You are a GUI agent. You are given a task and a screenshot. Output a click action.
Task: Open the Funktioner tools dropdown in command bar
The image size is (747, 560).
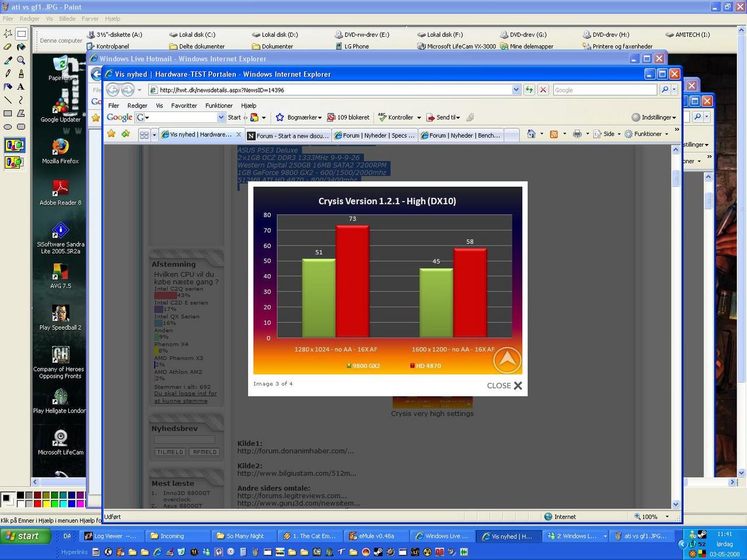pos(647,134)
